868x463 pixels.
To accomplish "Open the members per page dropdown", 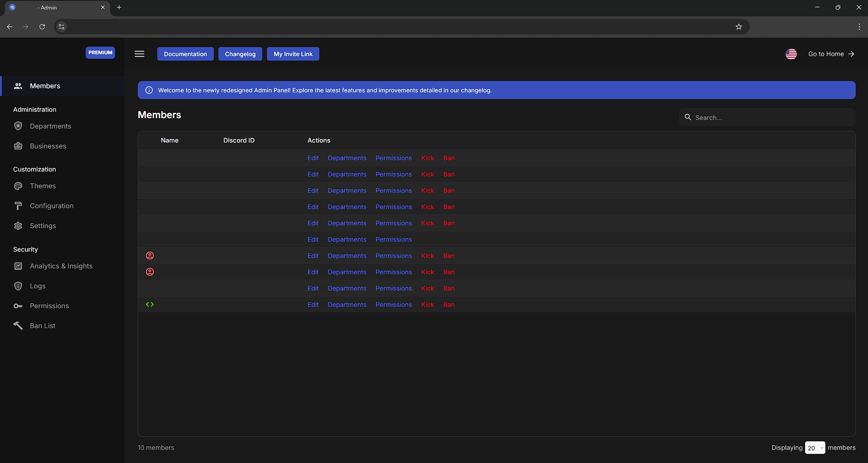I will pyautogui.click(x=815, y=448).
